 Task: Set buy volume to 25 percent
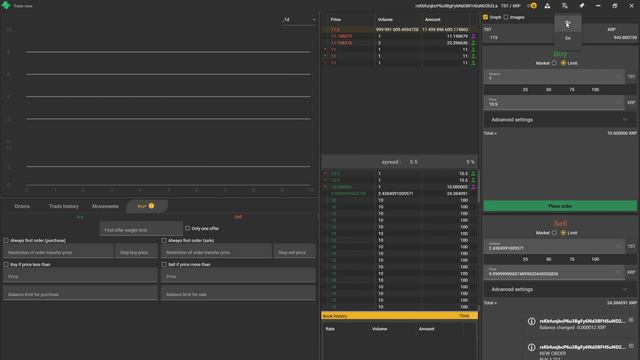click(x=525, y=89)
